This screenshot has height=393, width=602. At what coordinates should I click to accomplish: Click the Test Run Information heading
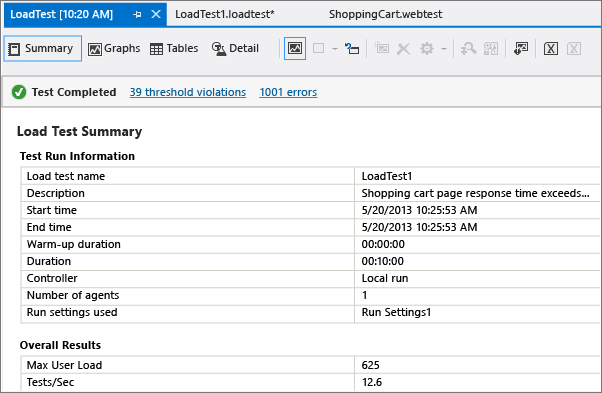[x=77, y=156]
